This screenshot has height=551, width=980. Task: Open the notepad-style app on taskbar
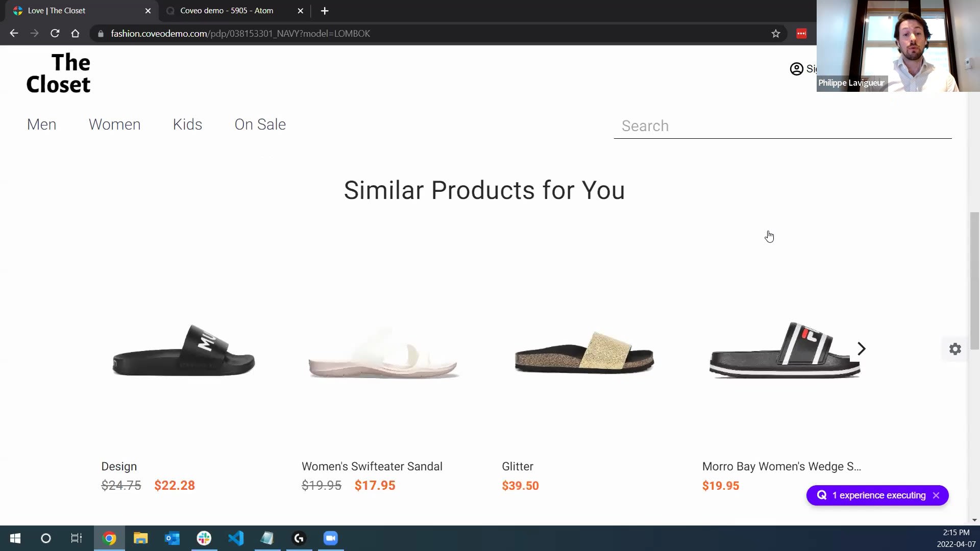pos(267,538)
